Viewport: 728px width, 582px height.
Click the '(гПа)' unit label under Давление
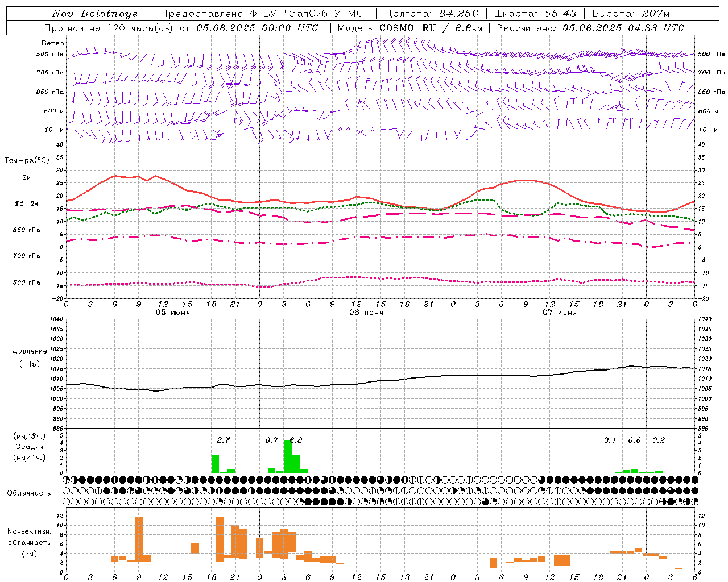tap(29, 364)
